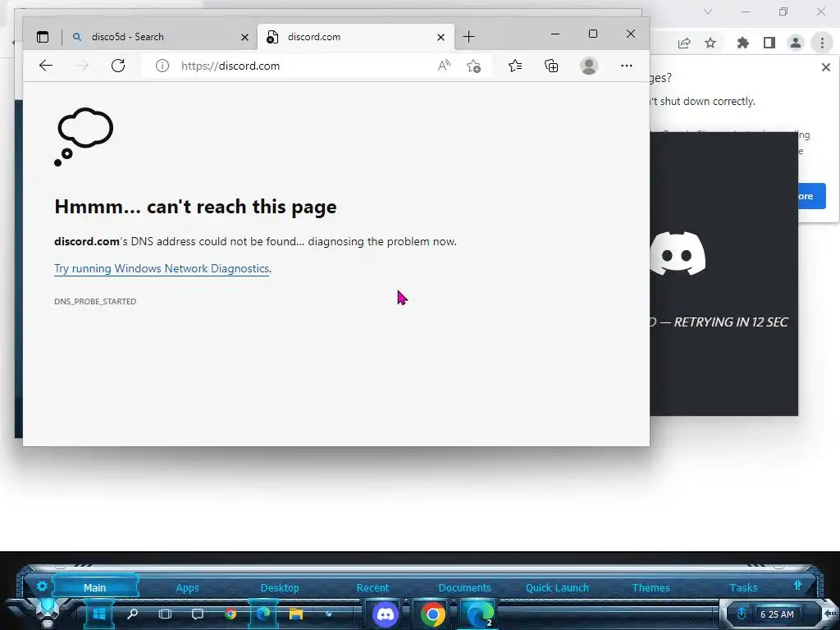Click the dock pin arrows icon

[797, 585]
